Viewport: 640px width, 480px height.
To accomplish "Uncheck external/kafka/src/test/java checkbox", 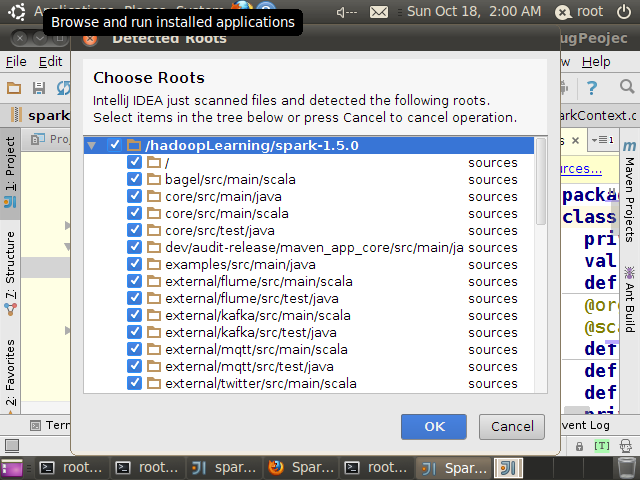I will [134, 333].
